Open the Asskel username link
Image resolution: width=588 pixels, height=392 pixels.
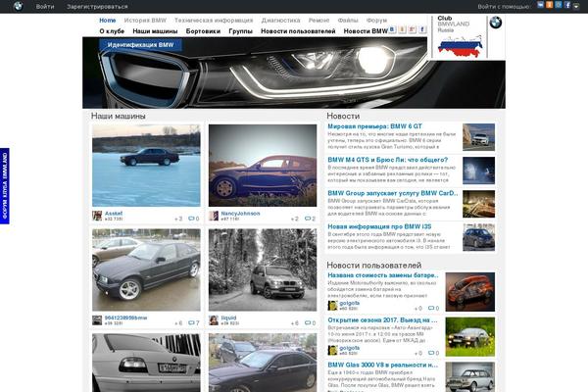coord(114,213)
